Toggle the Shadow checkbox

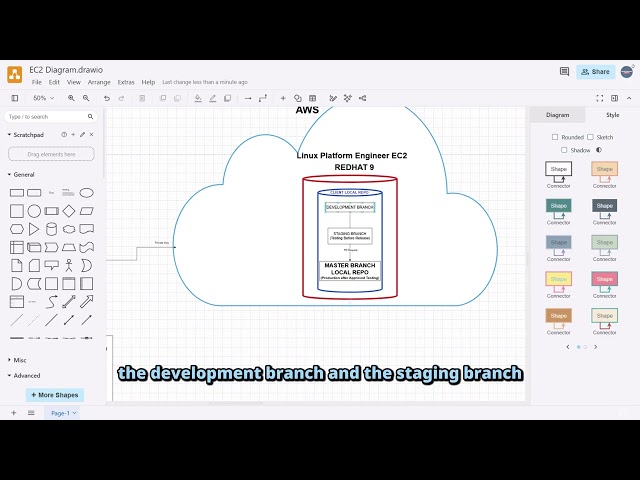(564, 150)
